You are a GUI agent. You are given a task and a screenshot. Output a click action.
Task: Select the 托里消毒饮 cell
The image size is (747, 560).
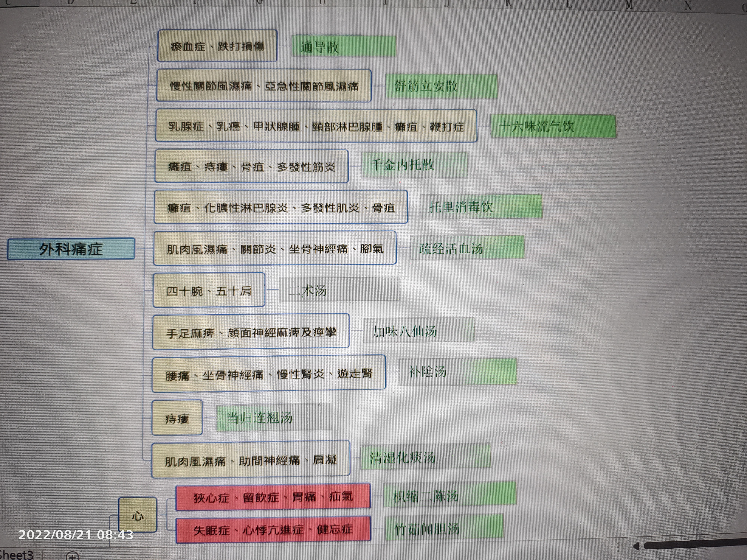pyautogui.click(x=481, y=207)
